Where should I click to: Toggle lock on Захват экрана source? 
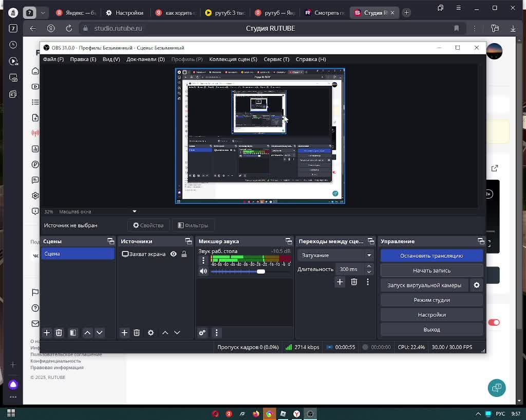[184, 254]
